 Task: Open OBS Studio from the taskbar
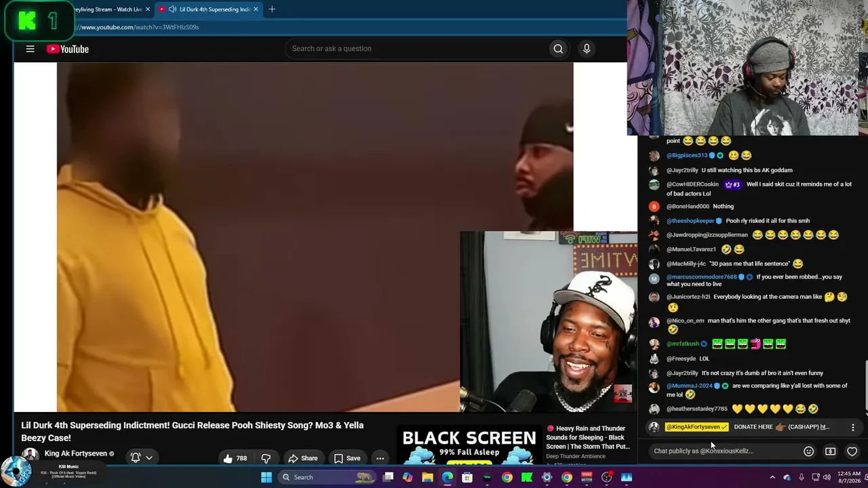(x=606, y=477)
